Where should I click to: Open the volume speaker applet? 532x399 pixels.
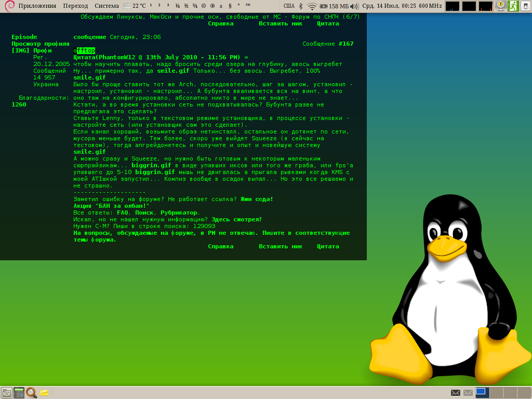[354, 6]
